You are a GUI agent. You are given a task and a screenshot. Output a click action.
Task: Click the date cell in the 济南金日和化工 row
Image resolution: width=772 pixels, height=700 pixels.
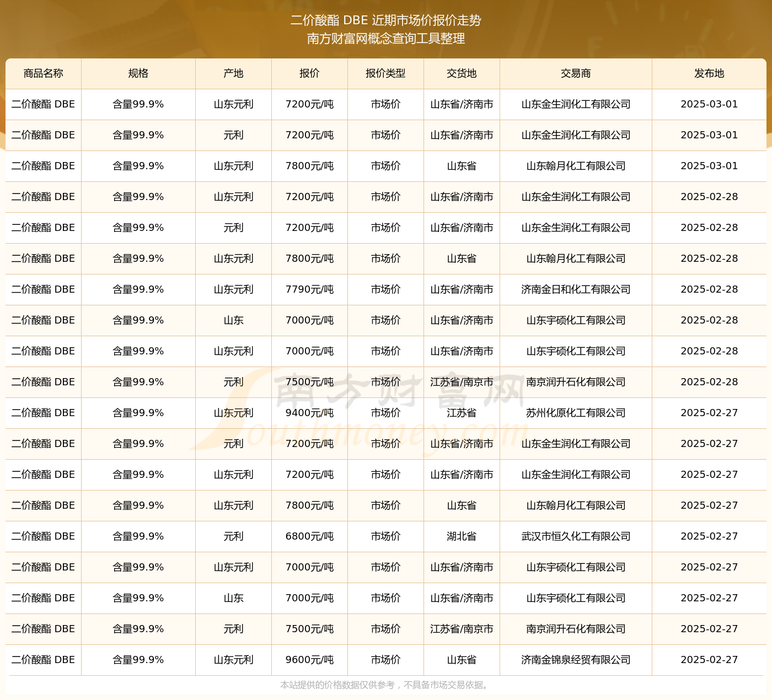pos(709,289)
